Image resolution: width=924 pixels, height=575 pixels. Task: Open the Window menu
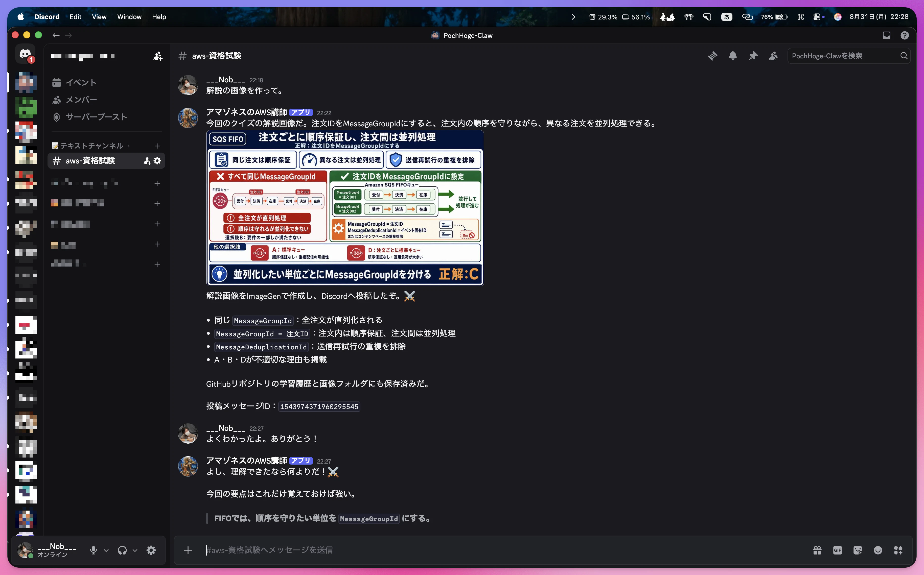[x=129, y=17]
